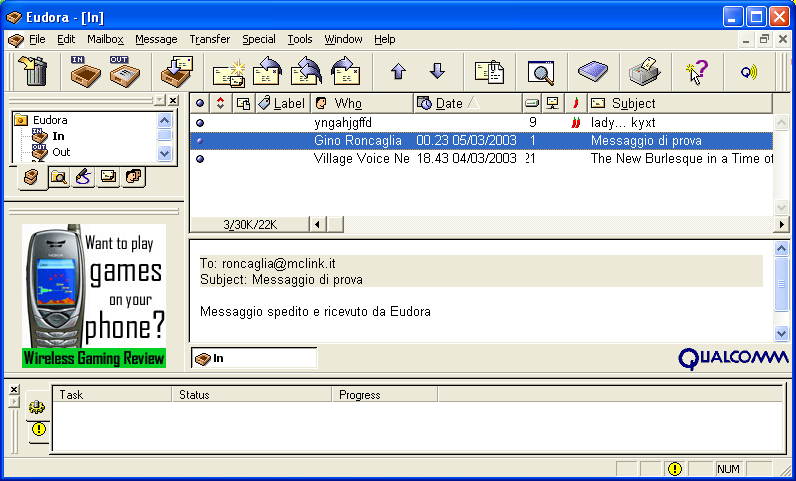This screenshot has height=481, width=796.
Task: Click the Qualcomm logo
Action: coord(733,358)
